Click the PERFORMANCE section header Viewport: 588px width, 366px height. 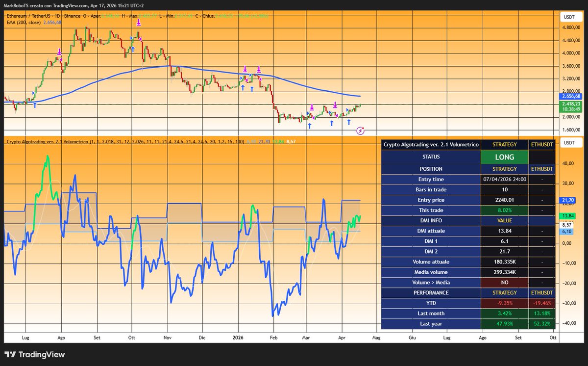(431, 292)
